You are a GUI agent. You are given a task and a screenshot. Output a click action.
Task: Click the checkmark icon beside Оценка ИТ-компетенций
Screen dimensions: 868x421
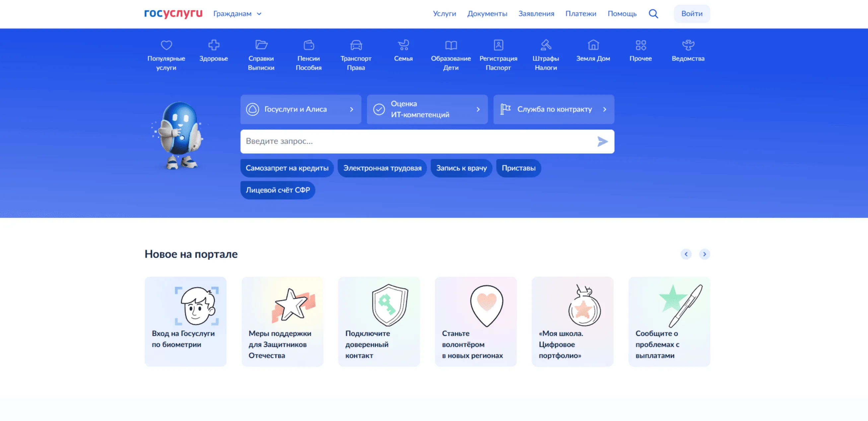(x=379, y=109)
